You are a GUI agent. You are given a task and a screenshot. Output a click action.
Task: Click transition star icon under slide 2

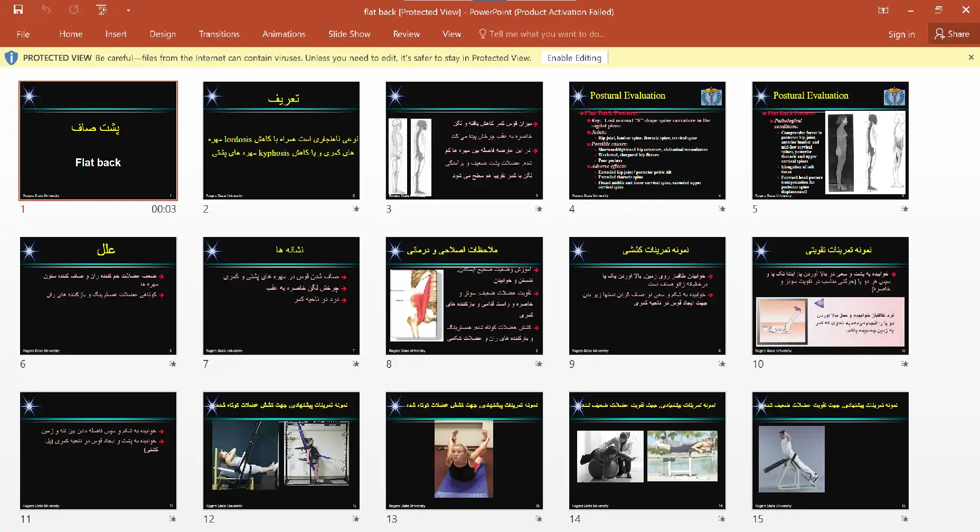356,209
